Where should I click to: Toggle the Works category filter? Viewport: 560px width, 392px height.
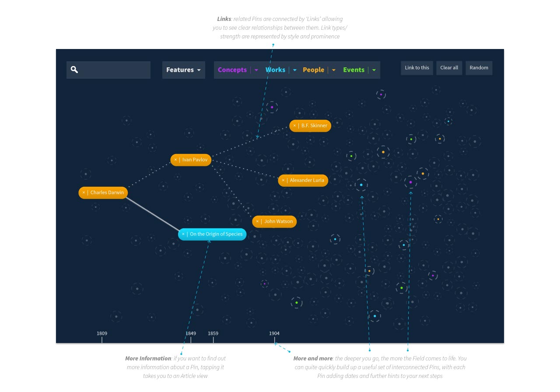[275, 70]
